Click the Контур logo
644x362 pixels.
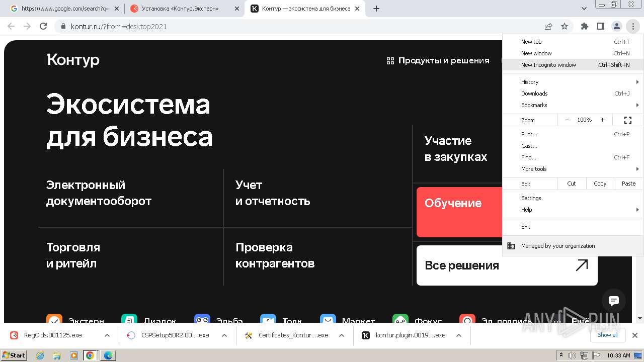click(73, 60)
